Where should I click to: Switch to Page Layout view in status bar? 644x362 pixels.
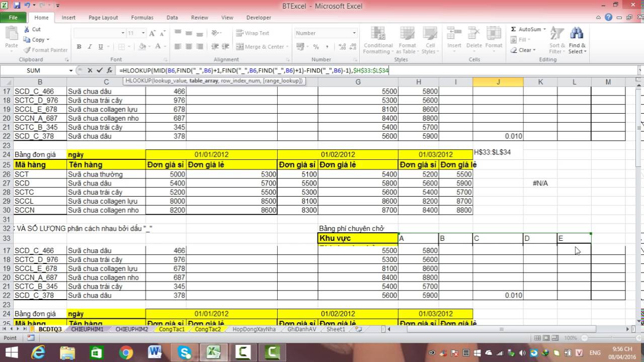click(546, 338)
